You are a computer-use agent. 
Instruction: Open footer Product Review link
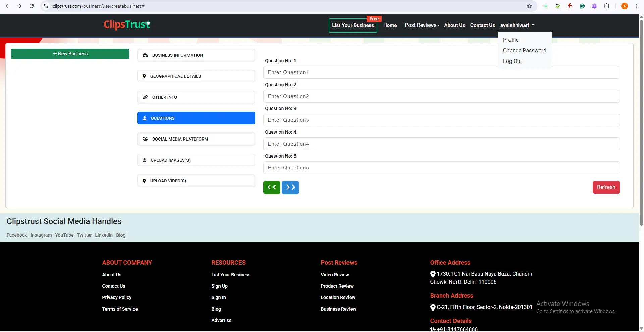pos(337,286)
